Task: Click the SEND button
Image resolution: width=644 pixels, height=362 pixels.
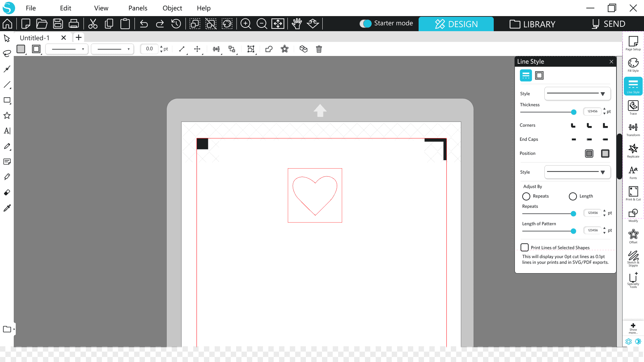Action: pos(608,24)
